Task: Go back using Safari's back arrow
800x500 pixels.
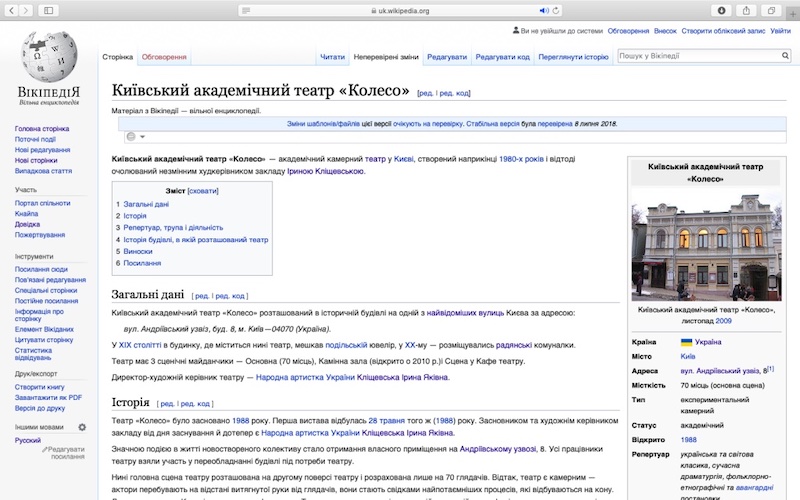Action: click(11, 10)
